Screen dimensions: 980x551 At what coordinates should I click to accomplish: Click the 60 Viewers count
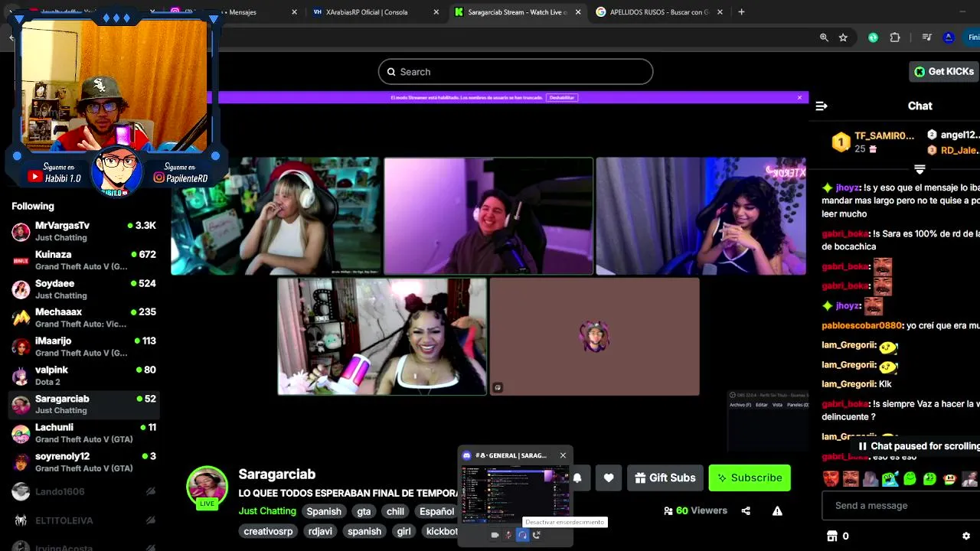pyautogui.click(x=695, y=511)
